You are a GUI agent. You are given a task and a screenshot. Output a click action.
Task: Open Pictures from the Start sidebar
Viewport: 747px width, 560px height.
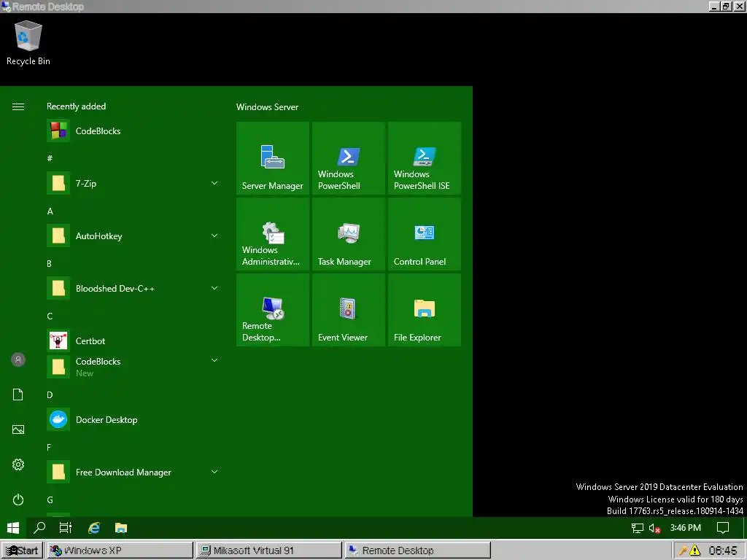tap(18, 429)
